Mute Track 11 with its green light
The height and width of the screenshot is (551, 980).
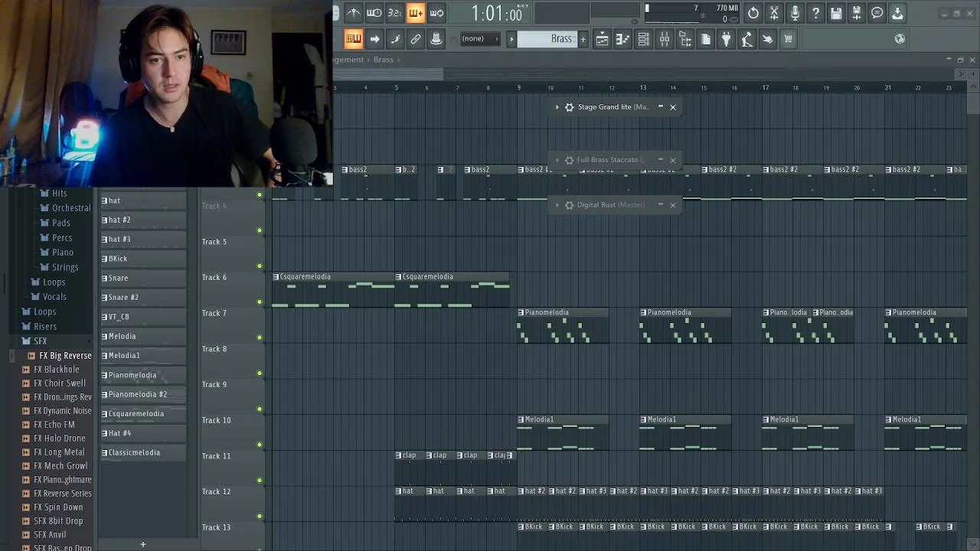pyautogui.click(x=260, y=481)
